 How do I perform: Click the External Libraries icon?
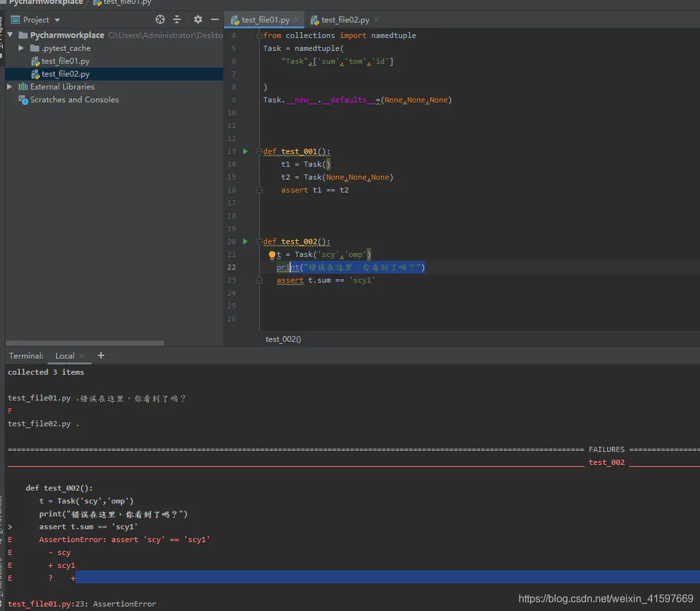(23, 87)
